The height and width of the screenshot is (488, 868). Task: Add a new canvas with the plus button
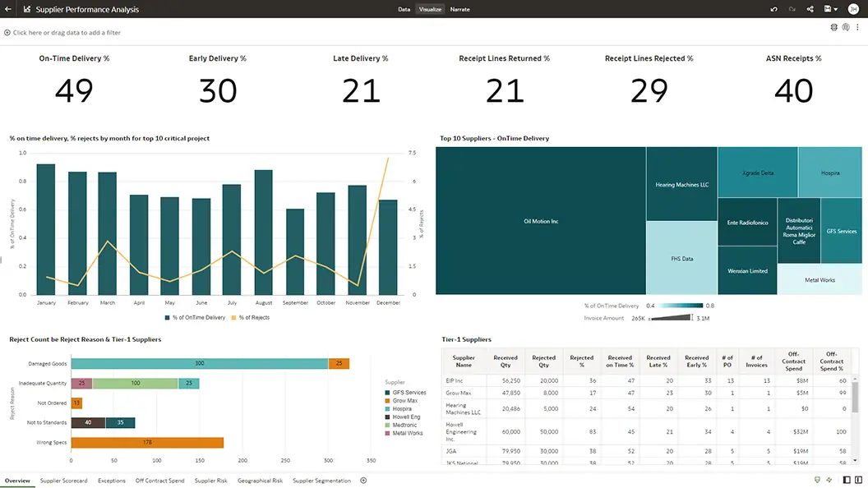(x=362, y=481)
